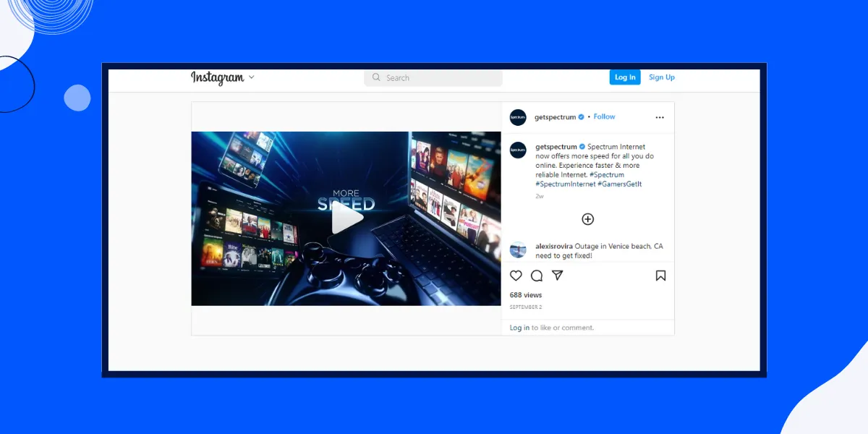Click getspectrum avatar beside the caption
Viewport: 868px width, 434px height.
pos(518,150)
